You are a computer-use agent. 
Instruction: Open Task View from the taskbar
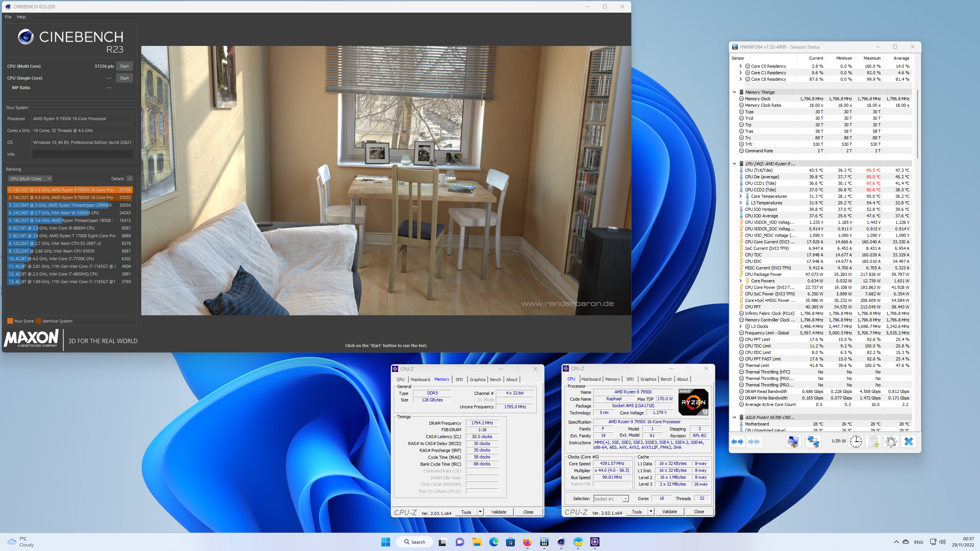[x=443, y=542]
